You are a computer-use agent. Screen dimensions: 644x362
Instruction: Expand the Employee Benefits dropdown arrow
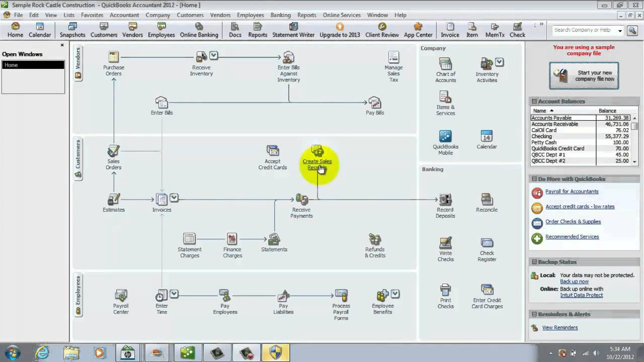(395, 293)
